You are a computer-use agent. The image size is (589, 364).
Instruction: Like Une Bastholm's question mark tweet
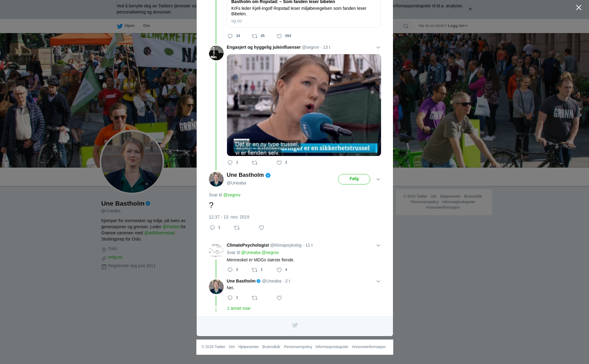tap(261, 228)
